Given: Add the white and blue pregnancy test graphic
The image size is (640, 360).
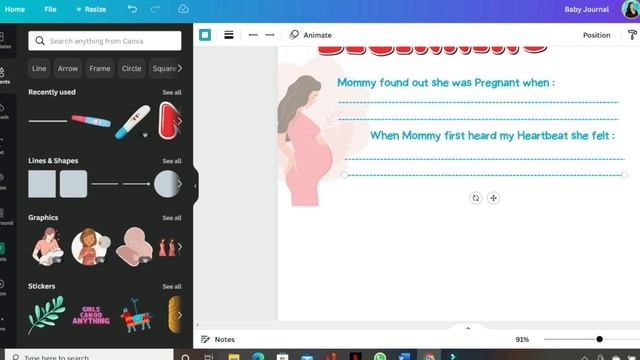Looking at the screenshot, I should [133, 122].
